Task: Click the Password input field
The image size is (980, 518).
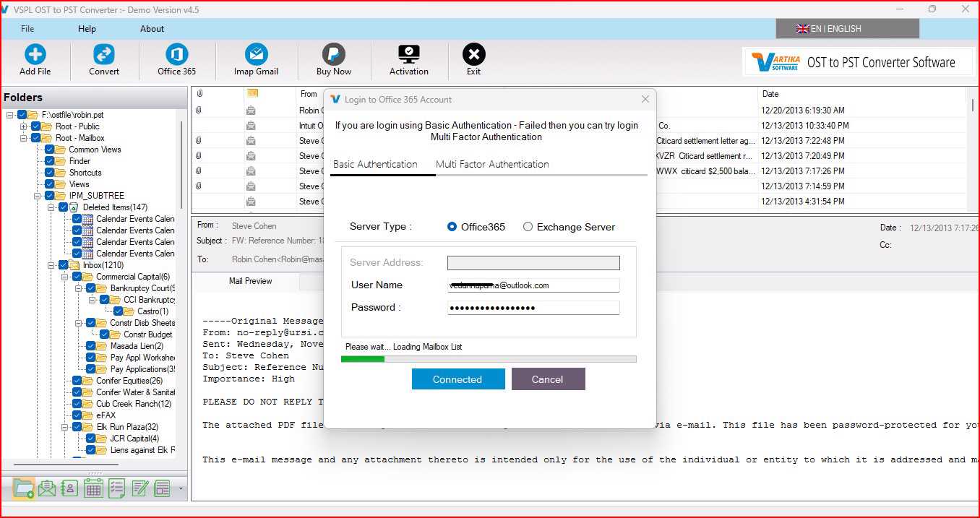Action: 533,308
